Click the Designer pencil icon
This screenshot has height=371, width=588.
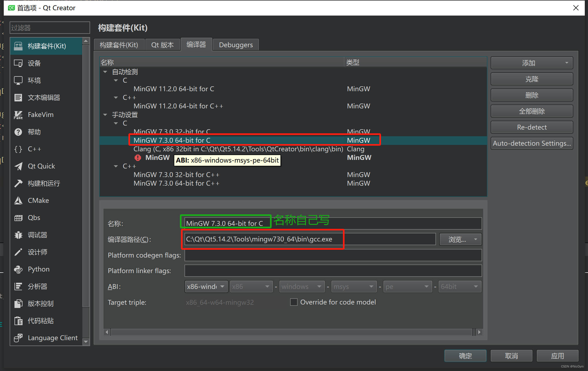pyautogui.click(x=18, y=252)
